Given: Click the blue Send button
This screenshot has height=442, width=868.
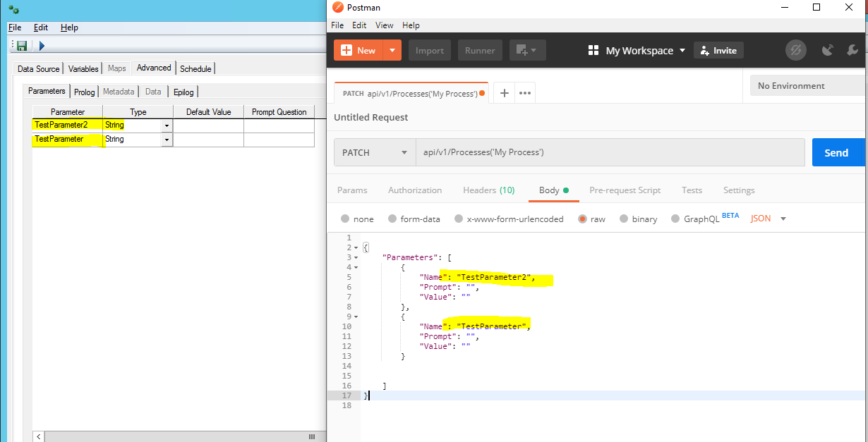Looking at the screenshot, I should 838,152.
